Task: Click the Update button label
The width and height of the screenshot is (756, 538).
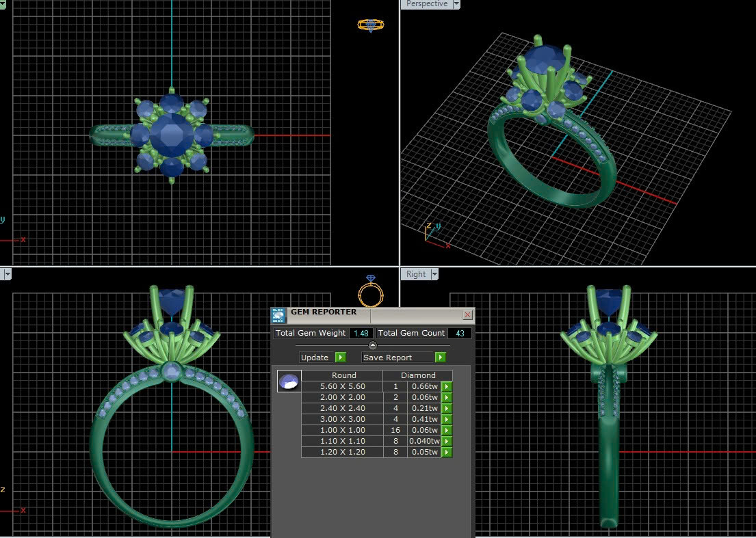Action: 315,358
